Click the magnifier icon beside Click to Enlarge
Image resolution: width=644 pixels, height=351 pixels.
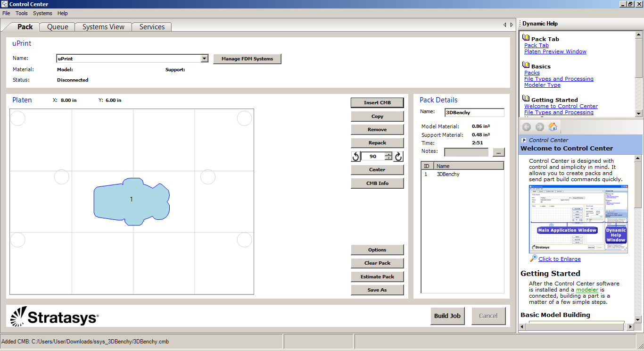(533, 258)
